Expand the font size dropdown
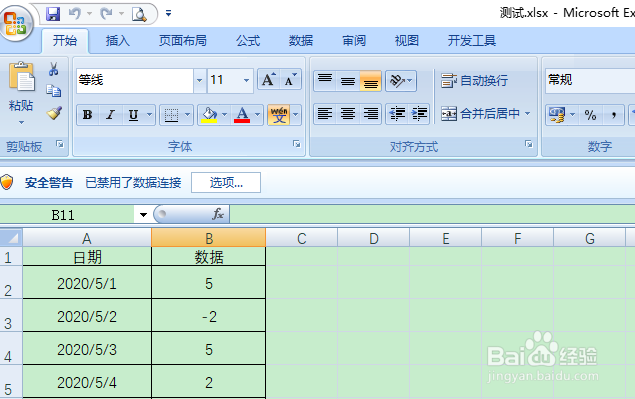The height and width of the screenshot is (399, 635). pyautogui.click(x=246, y=80)
